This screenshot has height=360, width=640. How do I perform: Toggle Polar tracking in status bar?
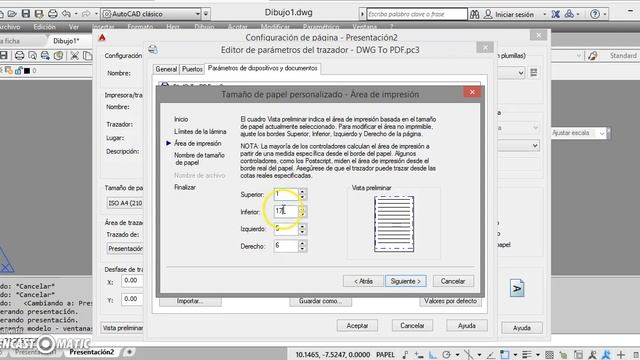(x=447, y=355)
